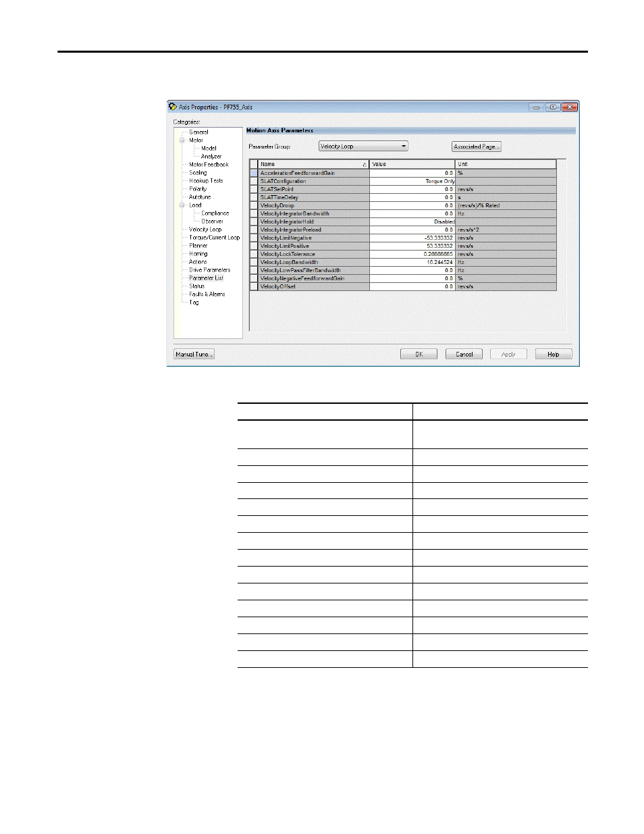Click the SLATConfiguration parameter name
Image resolution: width=644 pixels, height=834 pixels.
point(283,181)
